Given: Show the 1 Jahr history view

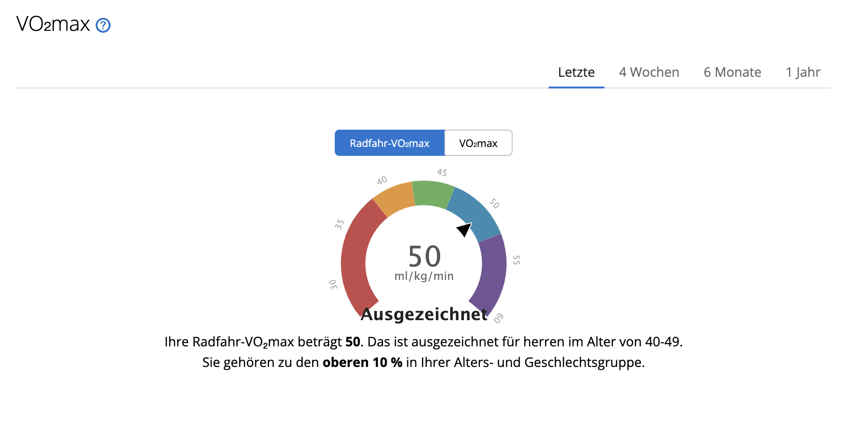Looking at the screenshot, I should [x=802, y=73].
